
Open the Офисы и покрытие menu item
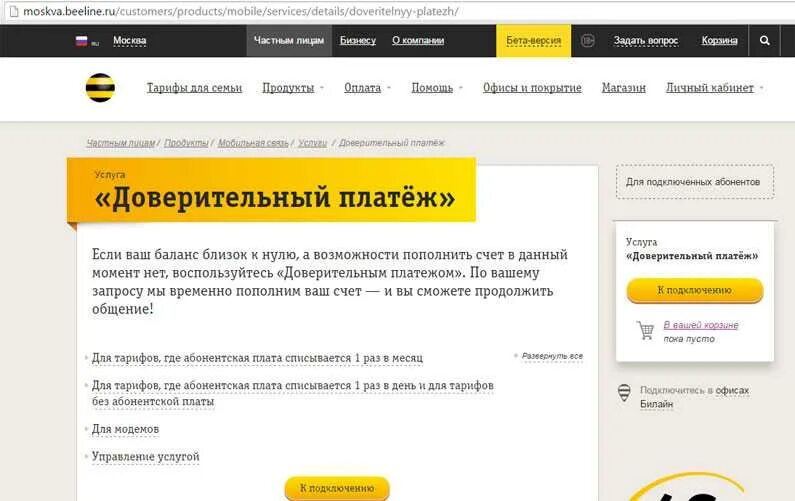click(x=532, y=88)
